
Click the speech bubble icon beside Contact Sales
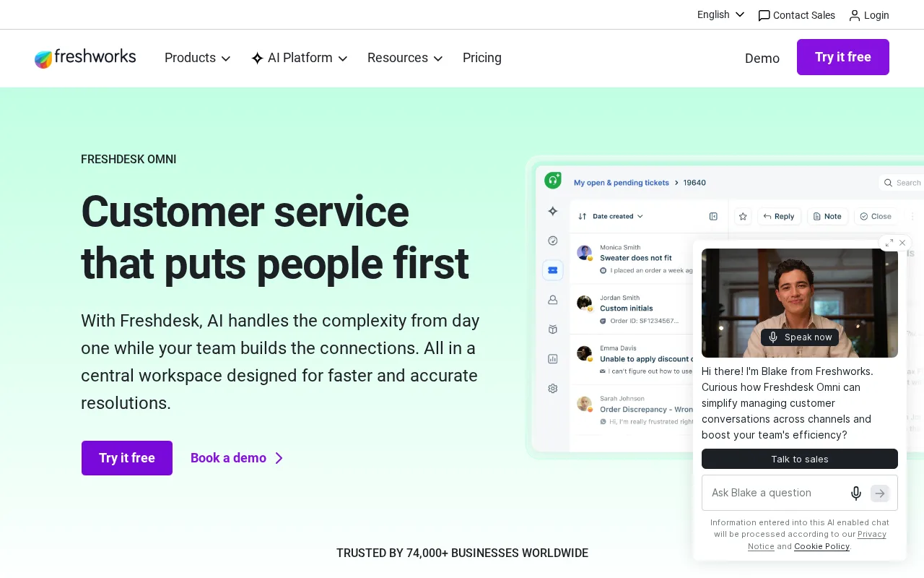click(x=764, y=15)
